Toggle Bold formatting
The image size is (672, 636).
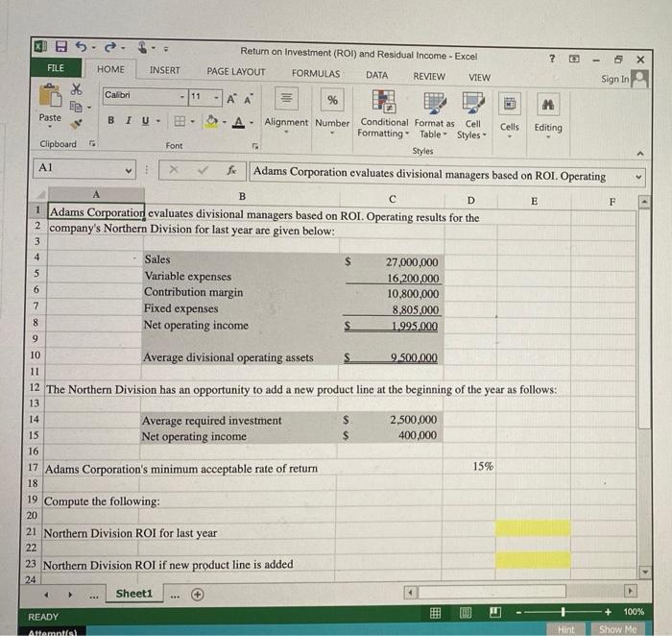(111, 120)
